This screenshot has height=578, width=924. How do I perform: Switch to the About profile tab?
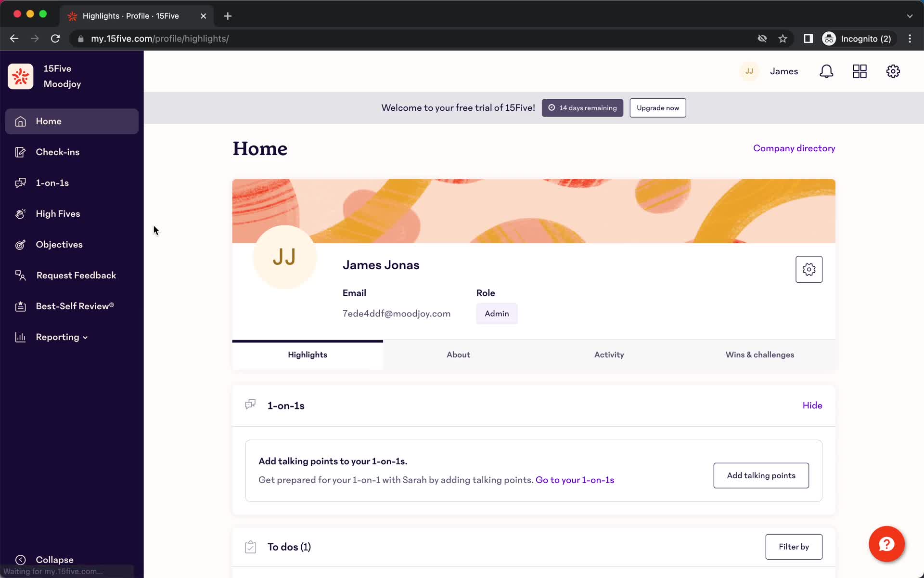(x=458, y=354)
